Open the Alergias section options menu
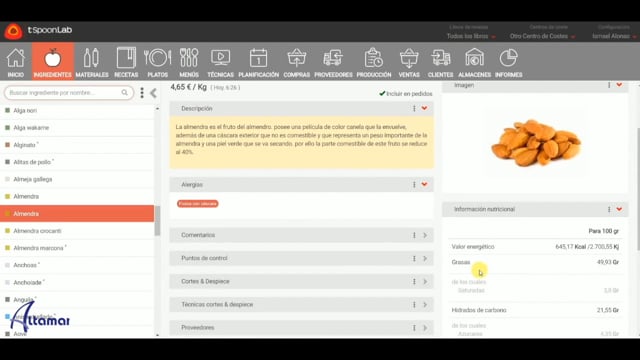The image size is (640, 360). (x=414, y=184)
